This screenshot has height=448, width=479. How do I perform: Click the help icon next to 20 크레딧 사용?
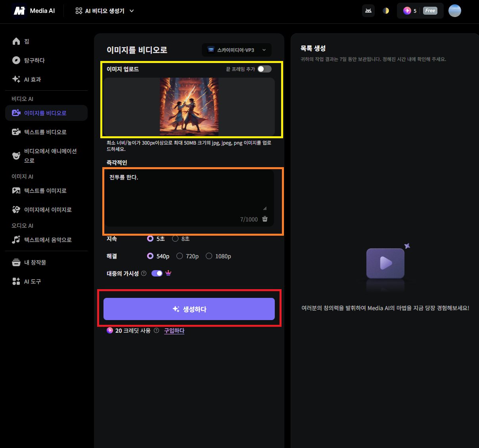click(x=156, y=330)
